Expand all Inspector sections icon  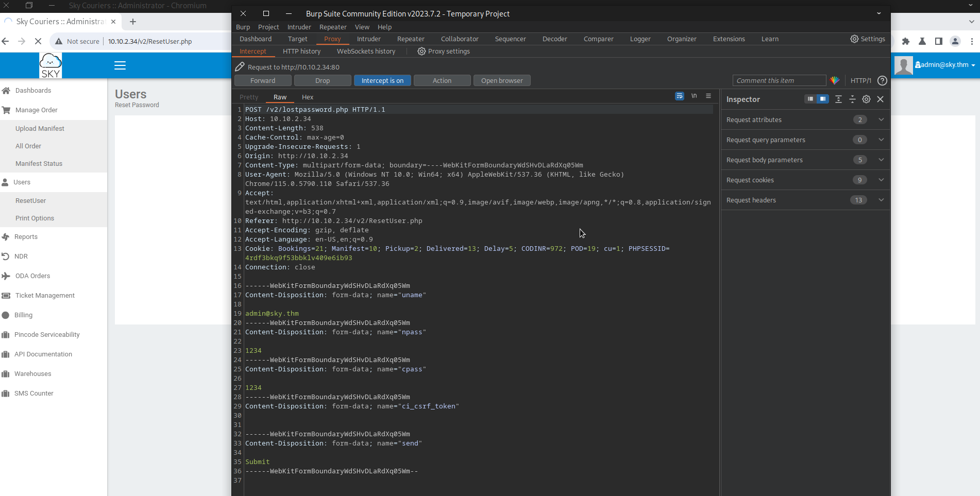[x=838, y=99]
